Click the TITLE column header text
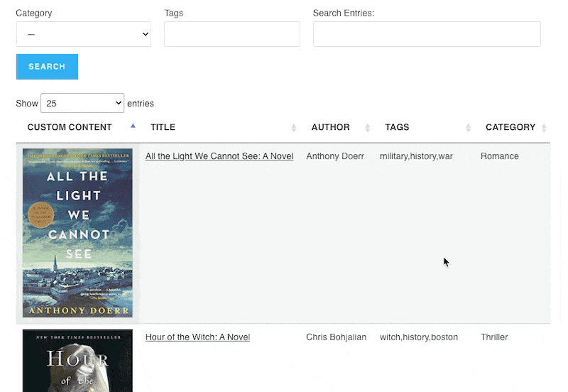The height and width of the screenshot is (392, 568). (x=163, y=127)
